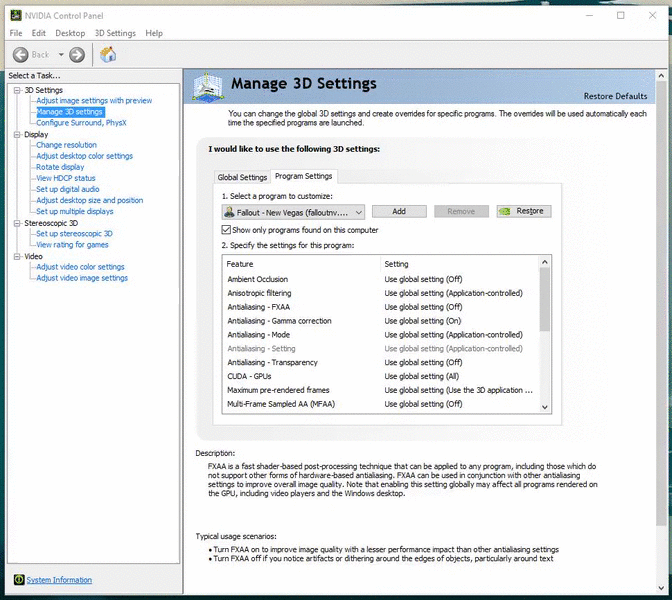The image size is (672, 600).
Task: Click the Ambient Occlusion setting value
Action: [423, 279]
